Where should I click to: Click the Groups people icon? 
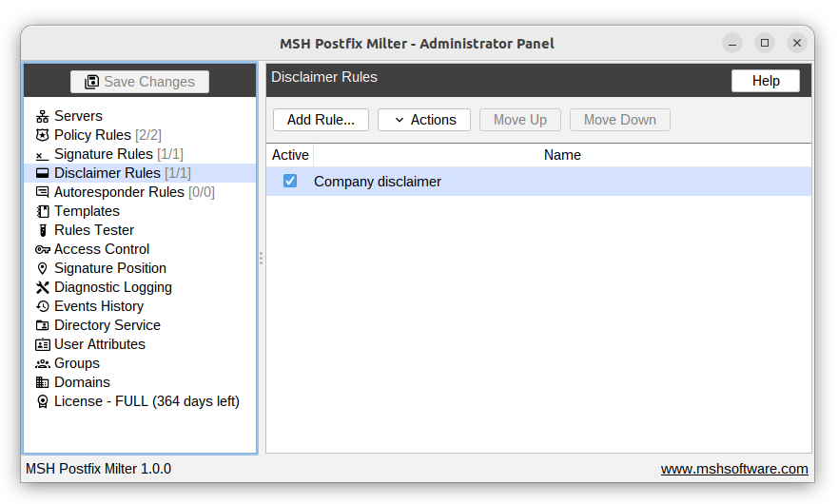point(42,363)
